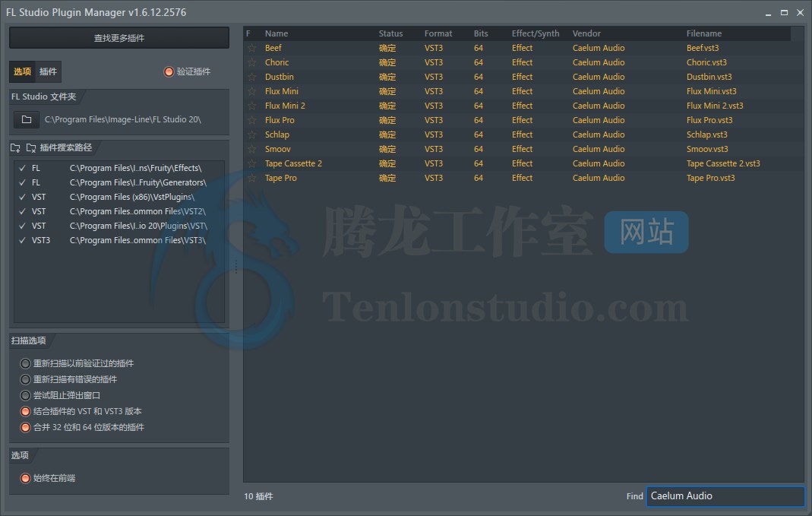Screen dimensions: 812x516
Task: Switch to the 插件 tab
Action: coord(48,71)
